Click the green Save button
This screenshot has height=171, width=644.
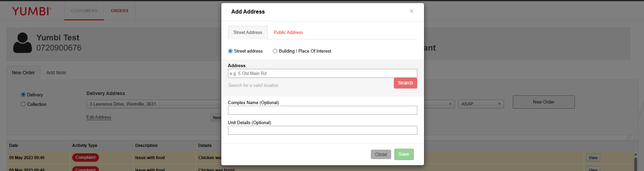(x=404, y=154)
